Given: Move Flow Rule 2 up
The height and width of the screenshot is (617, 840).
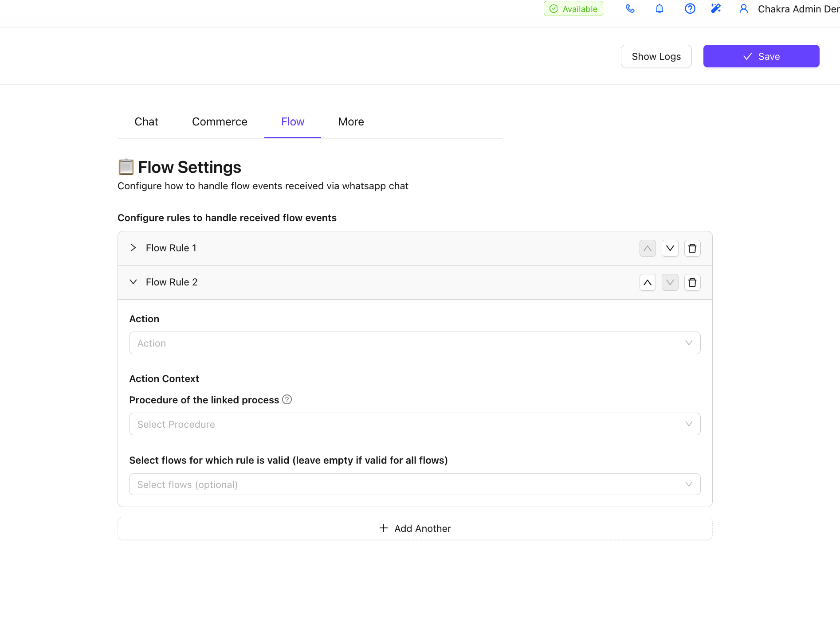Looking at the screenshot, I should click(x=648, y=282).
